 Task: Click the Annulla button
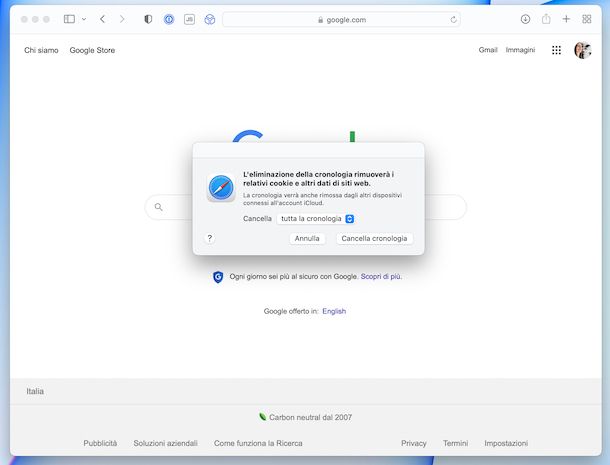[x=307, y=239]
